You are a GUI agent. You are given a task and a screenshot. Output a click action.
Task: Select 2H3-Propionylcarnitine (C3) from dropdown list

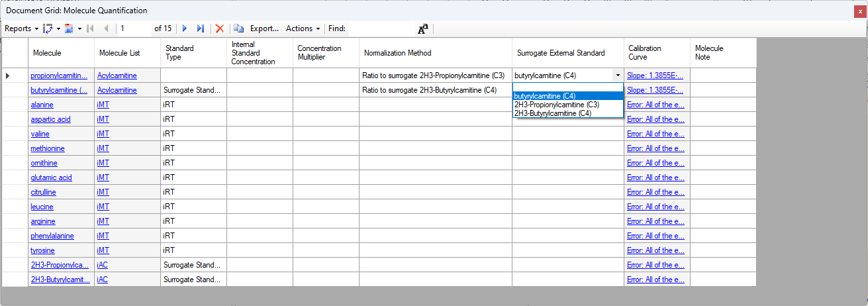pos(556,105)
